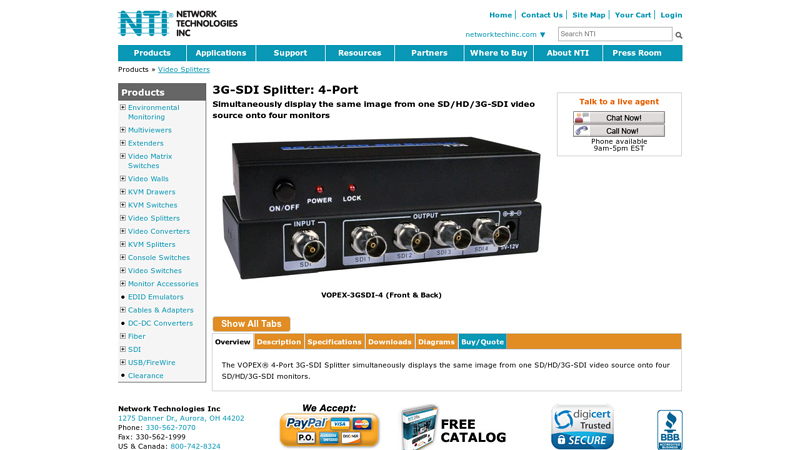Image resolution: width=800 pixels, height=450 pixels.
Task: Open the Clearance sidebar link
Action: point(145,376)
